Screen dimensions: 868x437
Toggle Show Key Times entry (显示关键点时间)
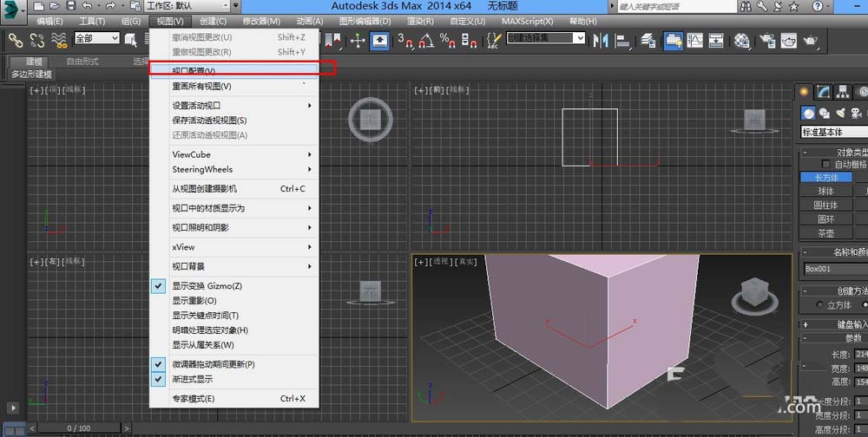click(x=234, y=316)
